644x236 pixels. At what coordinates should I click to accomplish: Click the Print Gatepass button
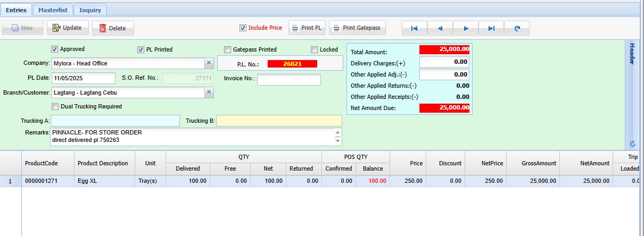pos(357,28)
